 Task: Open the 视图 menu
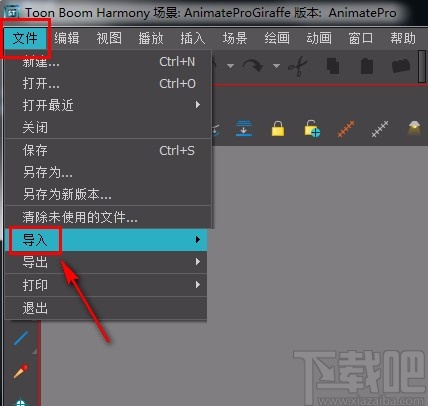tap(109, 38)
